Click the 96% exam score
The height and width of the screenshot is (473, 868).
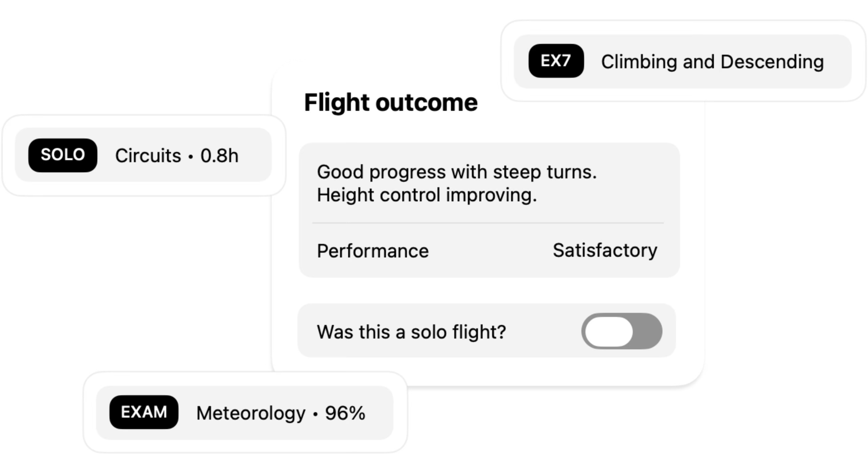pos(345,413)
